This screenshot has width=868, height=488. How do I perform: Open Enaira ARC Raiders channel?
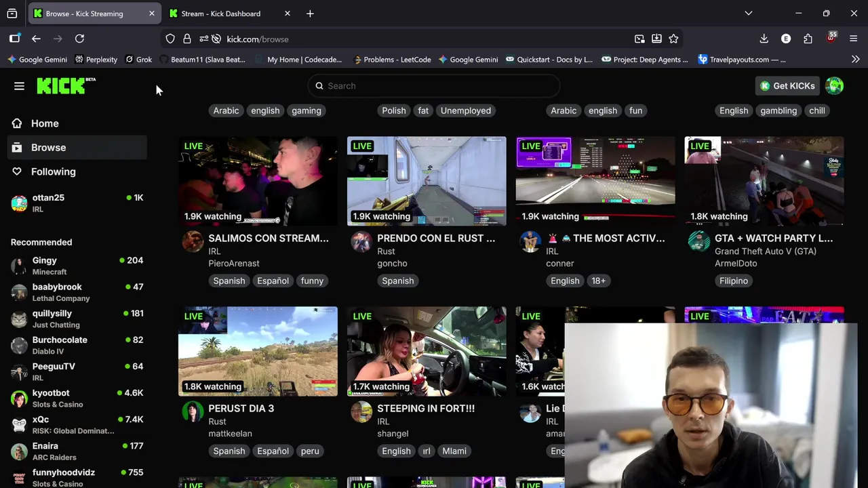coord(77,451)
